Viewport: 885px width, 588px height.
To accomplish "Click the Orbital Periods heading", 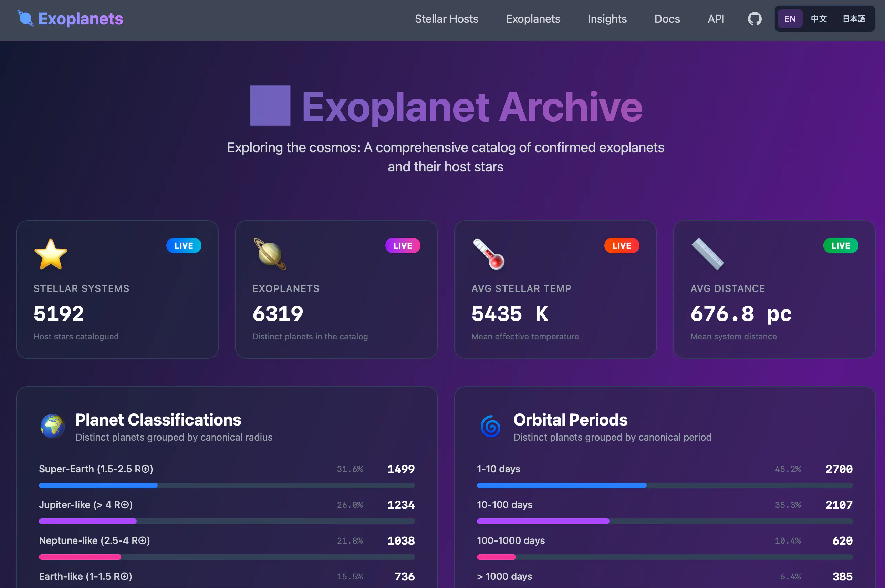I will [x=570, y=420].
